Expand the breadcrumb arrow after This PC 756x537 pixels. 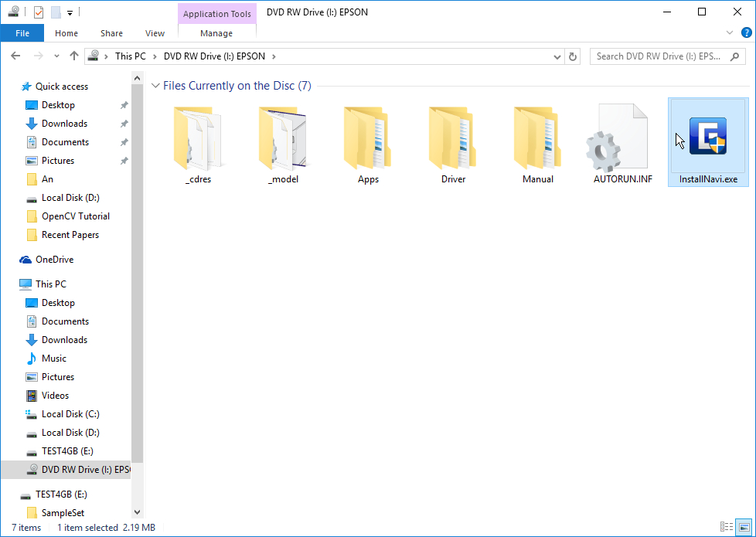pyautogui.click(x=155, y=56)
